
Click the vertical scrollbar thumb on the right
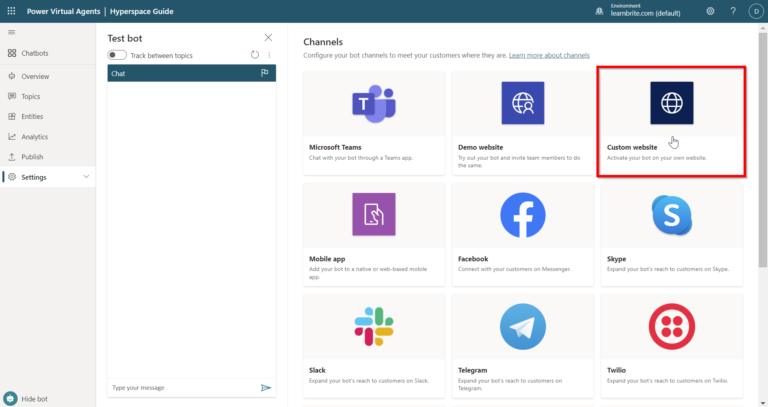[763, 150]
